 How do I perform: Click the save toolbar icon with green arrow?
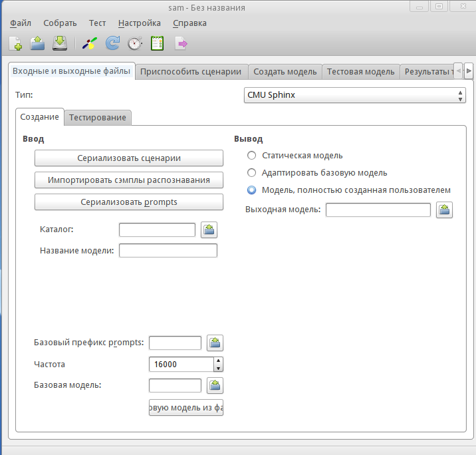click(60, 44)
